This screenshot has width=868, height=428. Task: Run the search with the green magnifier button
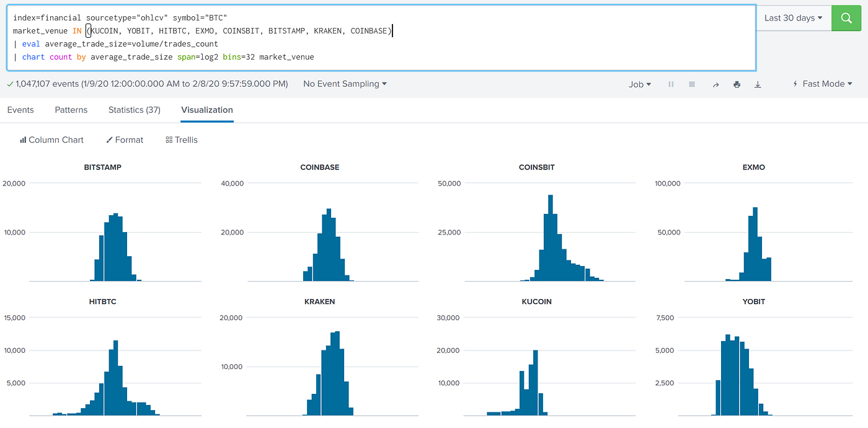point(846,18)
